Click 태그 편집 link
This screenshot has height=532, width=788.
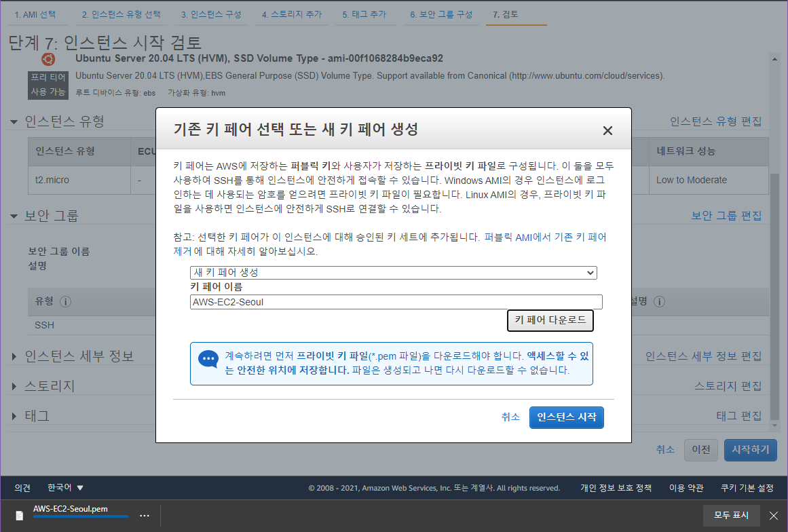pyautogui.click(x=739, y=416)
